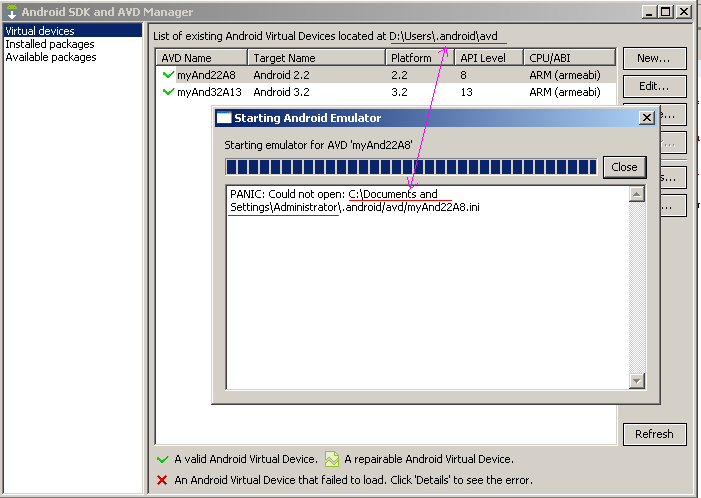
Task: Open Installed packages section
Action: [50, 44]
